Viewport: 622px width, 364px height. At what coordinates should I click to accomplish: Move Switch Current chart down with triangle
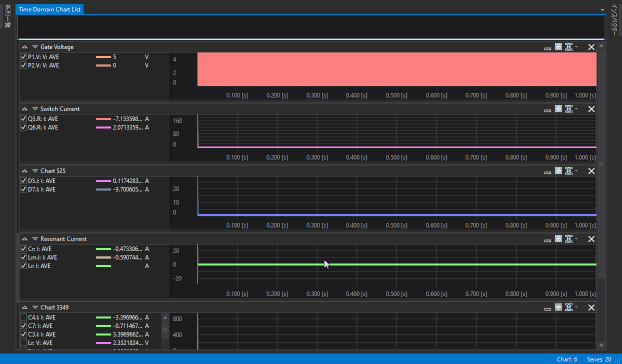click(x=35, y=109)
